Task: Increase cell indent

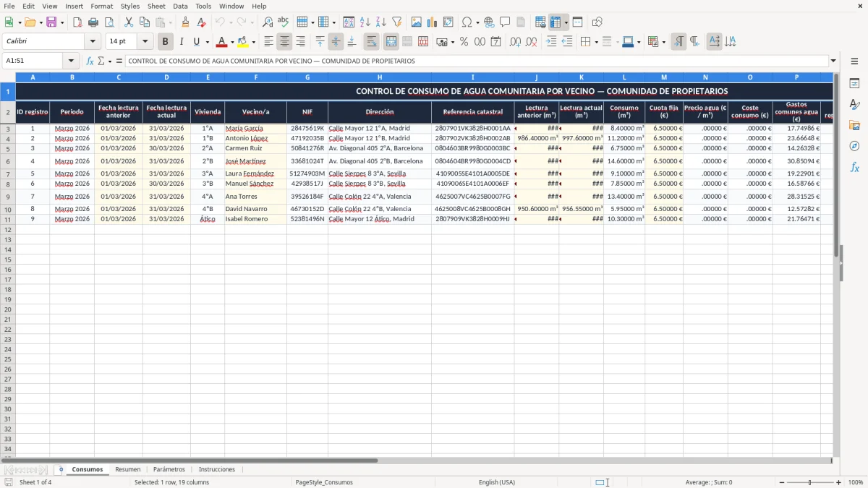Action: [x=552, y=42]
